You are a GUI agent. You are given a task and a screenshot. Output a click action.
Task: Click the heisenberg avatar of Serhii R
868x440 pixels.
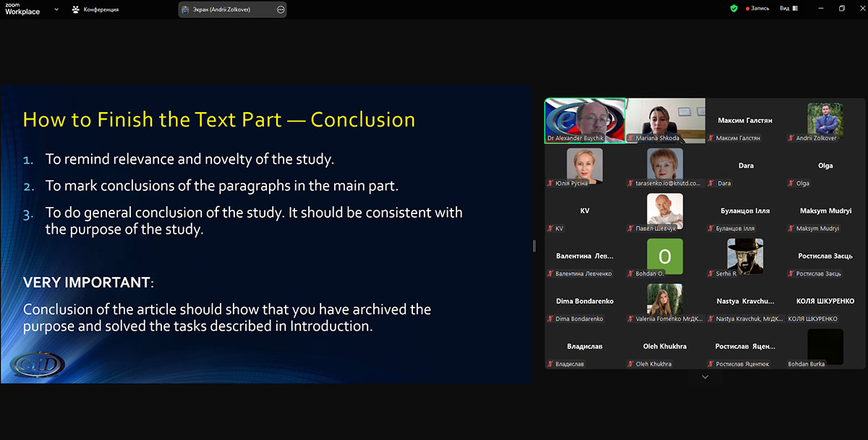coord(745,255)
